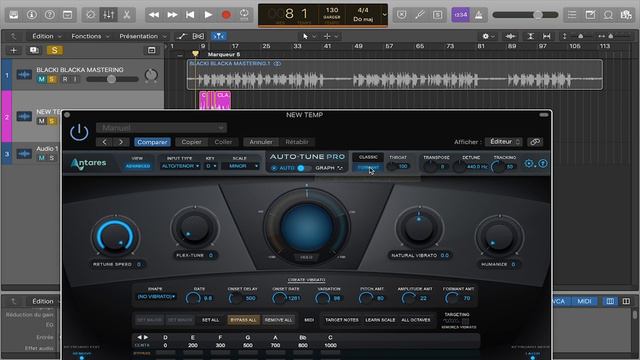The width and height of the screenshot is (640, 360).
Task: Open the Editors scissors icon
Action: tap(127, 15)
